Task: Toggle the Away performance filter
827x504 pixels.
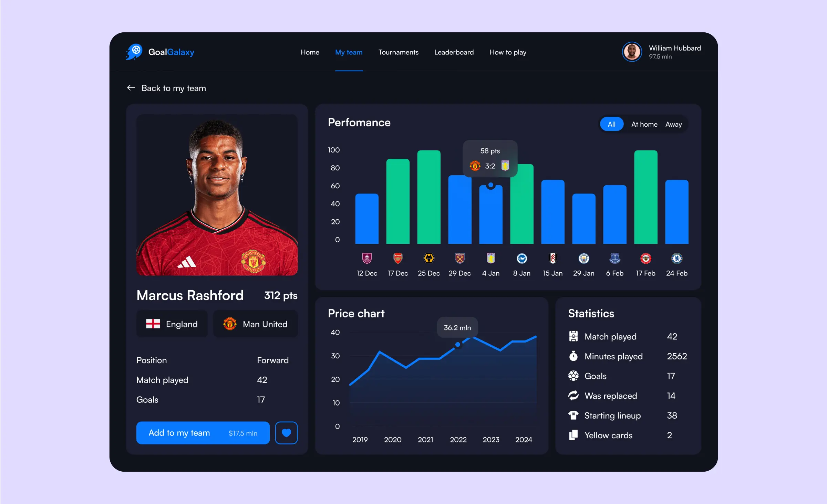Action: pos(674,125)
